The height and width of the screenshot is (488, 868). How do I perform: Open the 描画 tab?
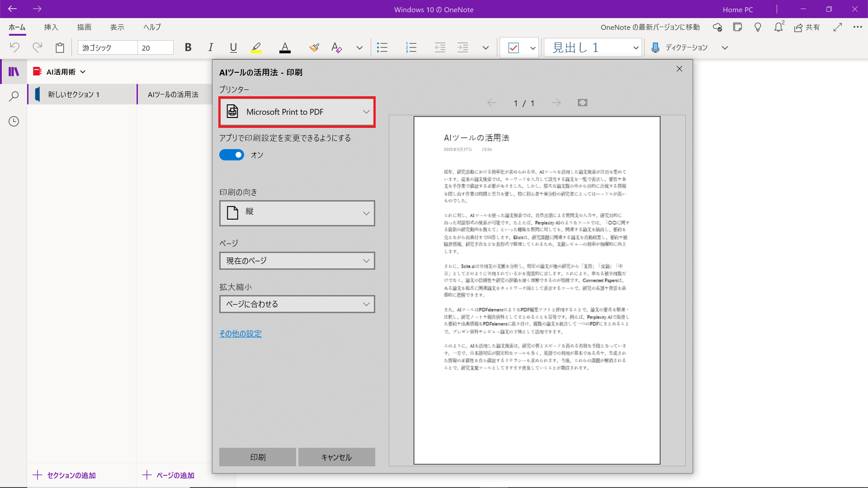pos(84,27)
